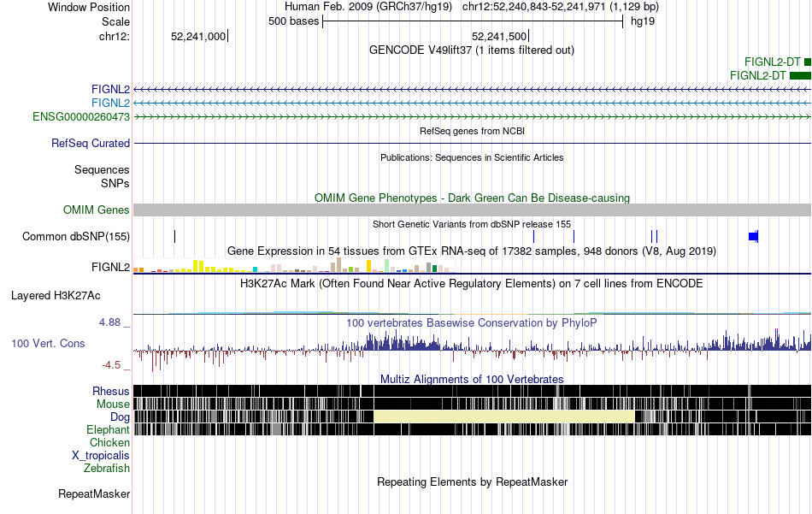
Task: Click the RefSeq Curated track label
Action: coord(90,143)
